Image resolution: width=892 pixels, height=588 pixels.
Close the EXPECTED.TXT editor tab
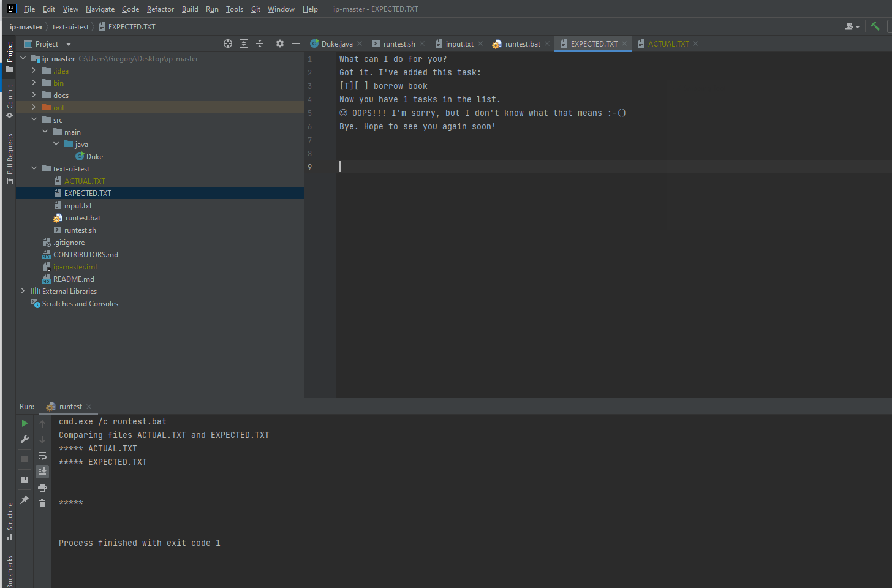click(x=624, y=44)
